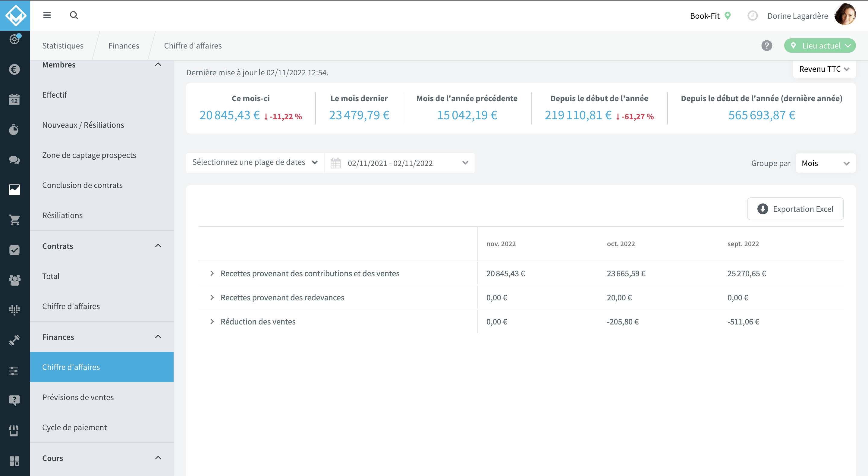
Task: Click the Book-Fit location name
Action: [705, 16]
